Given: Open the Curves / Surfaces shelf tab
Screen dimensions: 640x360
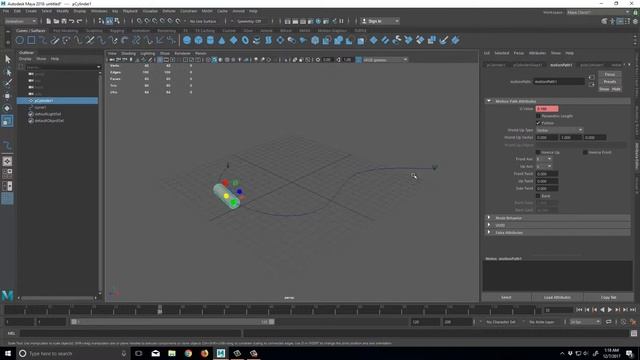Looking at the screenshot, I should click(31, 31).
